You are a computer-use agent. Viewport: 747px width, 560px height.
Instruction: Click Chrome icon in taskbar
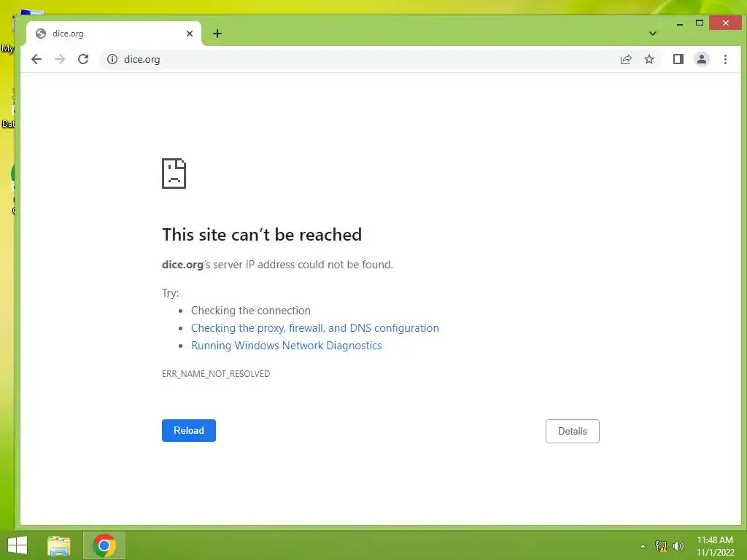104,545
